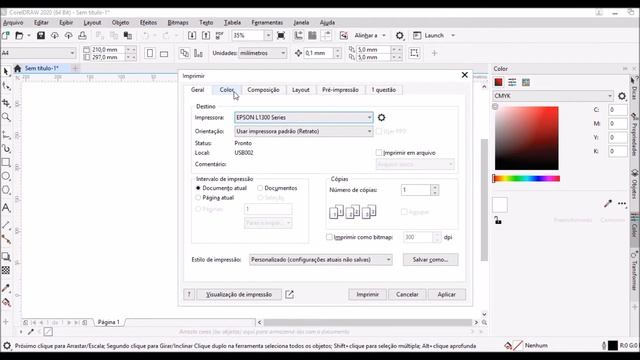This screenshot has width=640, height=360.
Task: Open the Arquivo menu
Action: click(13, 22)
